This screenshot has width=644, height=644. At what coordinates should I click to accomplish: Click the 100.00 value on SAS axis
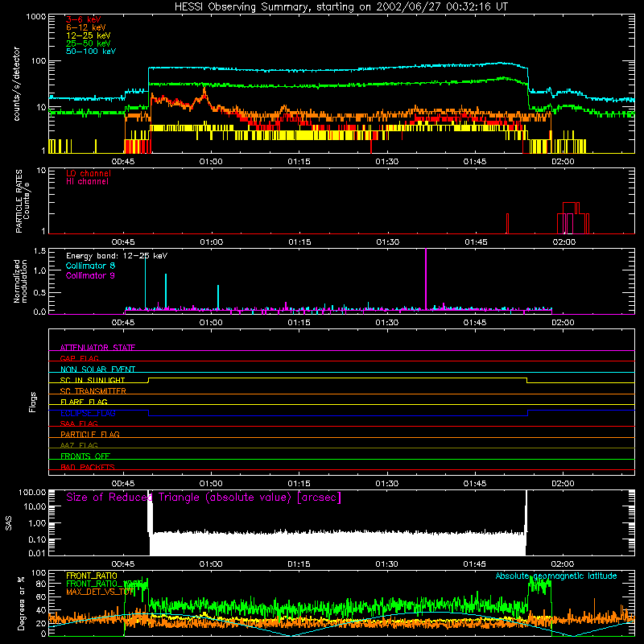pyautogui.click(x=32, y=492)
